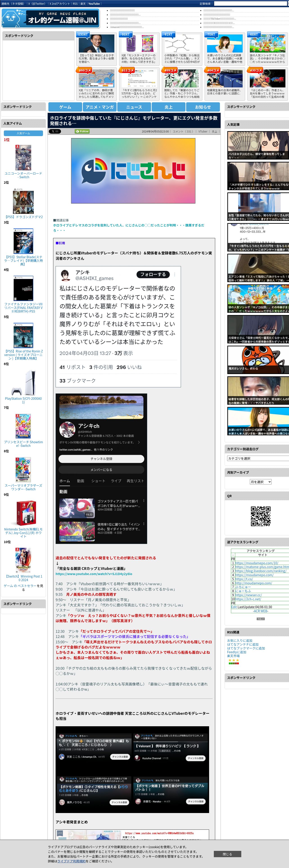Open the youtube.com/watch?v=SJ1D4y2y8io link
289x868 pixels.
click(94, 574)
